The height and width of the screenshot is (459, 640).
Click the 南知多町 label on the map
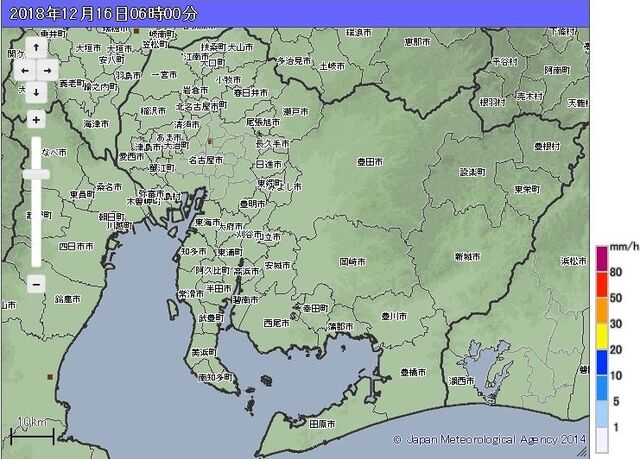pyautogui.click(x=215, y=377)
